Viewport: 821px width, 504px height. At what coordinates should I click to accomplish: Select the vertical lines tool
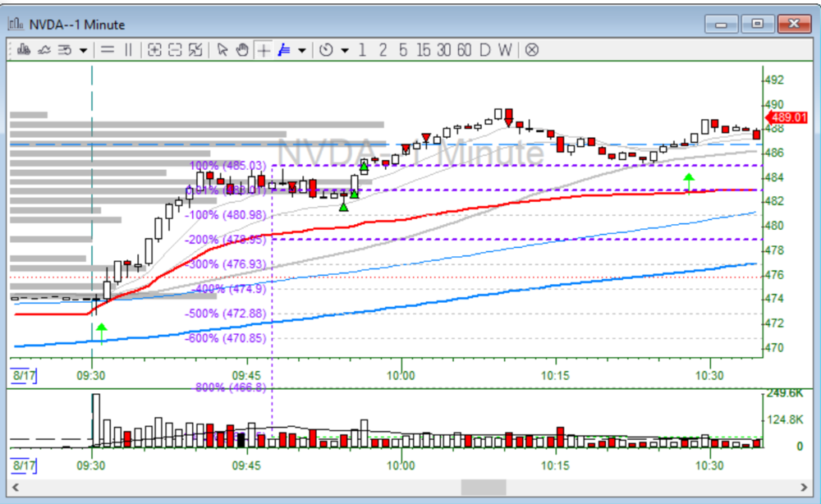pos(127,50)
